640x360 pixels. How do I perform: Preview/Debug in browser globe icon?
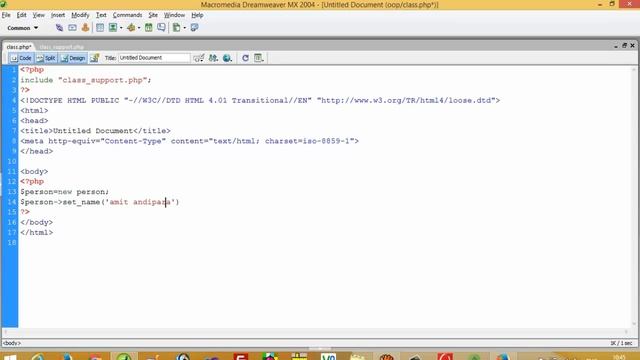[227, 58]
